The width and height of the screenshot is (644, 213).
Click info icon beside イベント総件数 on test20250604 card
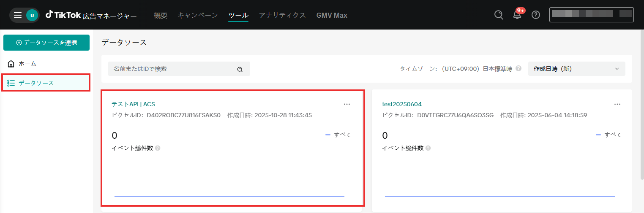coord(428,148)
